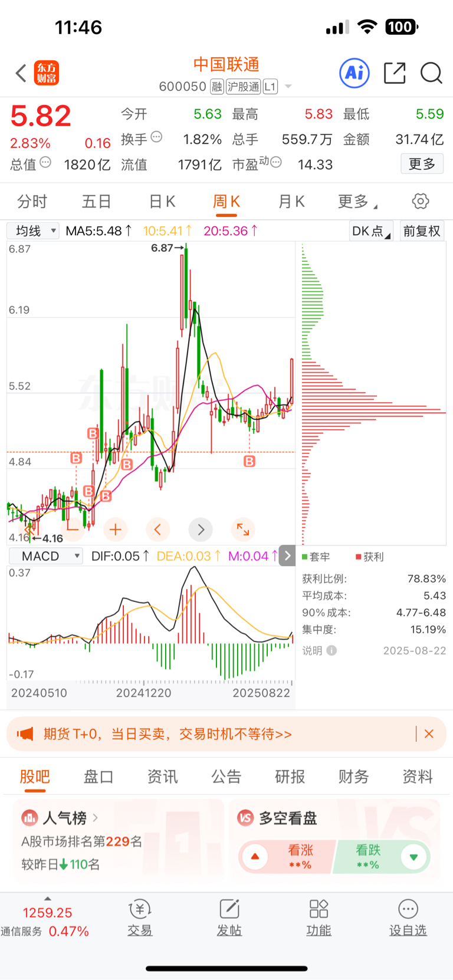Open the 人气榜 ranking icon

[29, 818]
